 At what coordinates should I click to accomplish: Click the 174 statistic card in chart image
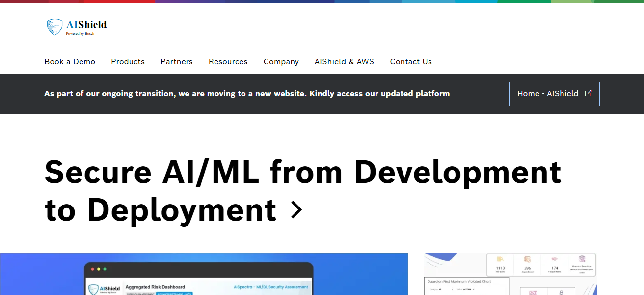555,265
